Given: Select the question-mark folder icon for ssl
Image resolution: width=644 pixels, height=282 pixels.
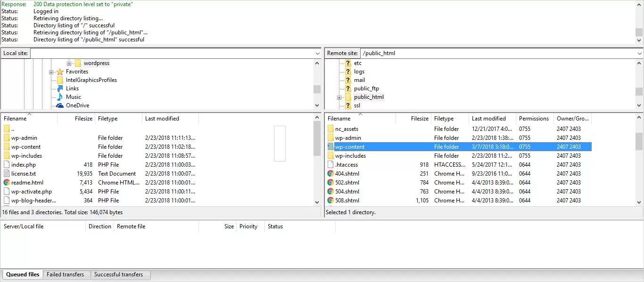Looking at the screenshot, I should pyautogui.click(x=348, y=105).
